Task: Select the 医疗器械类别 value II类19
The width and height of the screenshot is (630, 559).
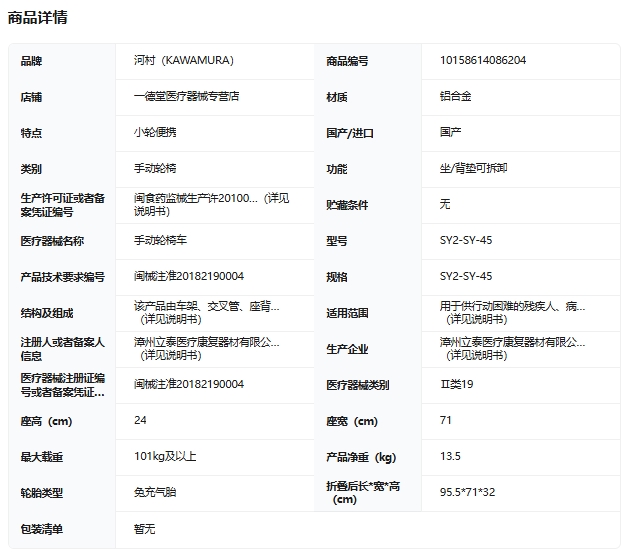Action: click(456, 385)
